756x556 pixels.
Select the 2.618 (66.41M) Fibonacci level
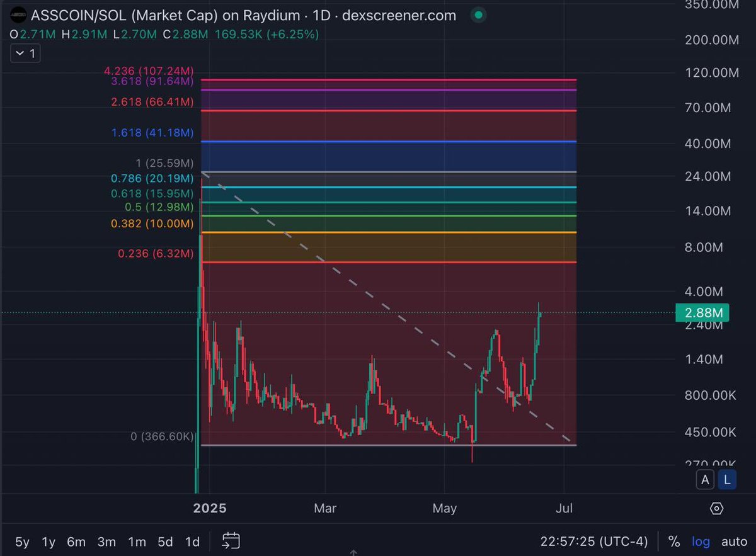click(x=152, y=101)
